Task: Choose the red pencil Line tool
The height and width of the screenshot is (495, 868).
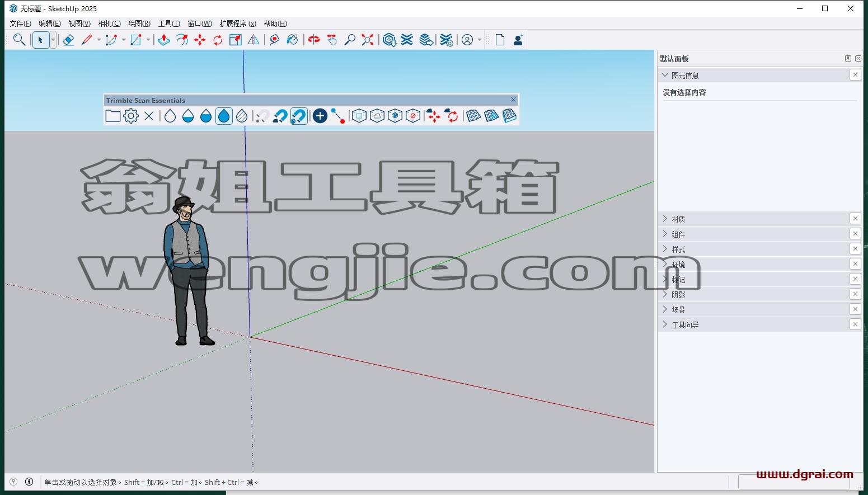Action: pyautogui.click(x=87, y=40)
